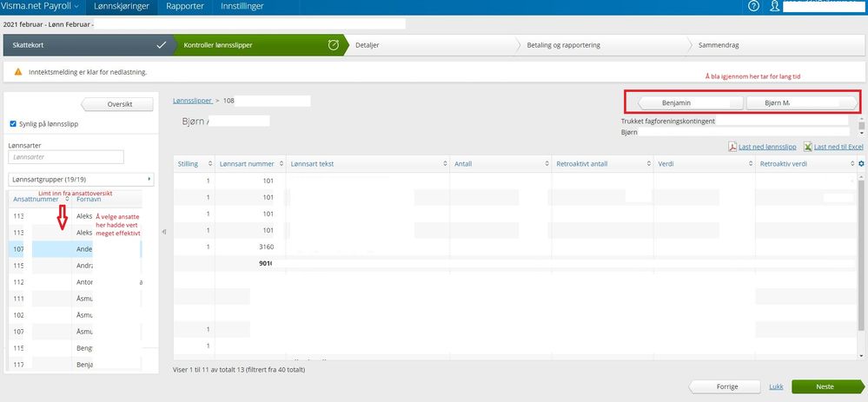Image resolution: width=868 pixels, height=402 pixels.
Task: Collapse the left panel with arrow handle
Action: coord(164,232)
